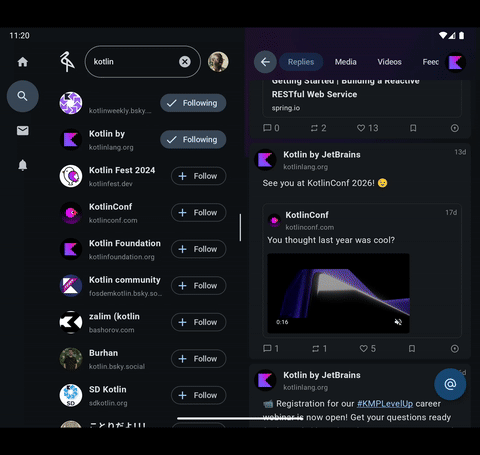The image size is (480, 455).
Task: Tap the floating mention compose button
Action: click(450, 384)
